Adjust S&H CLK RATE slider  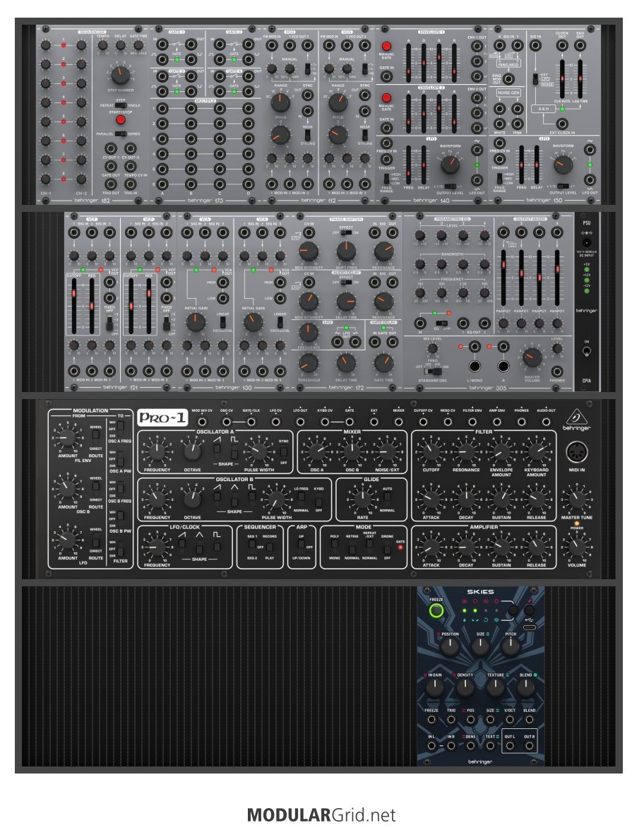(562, 79)
